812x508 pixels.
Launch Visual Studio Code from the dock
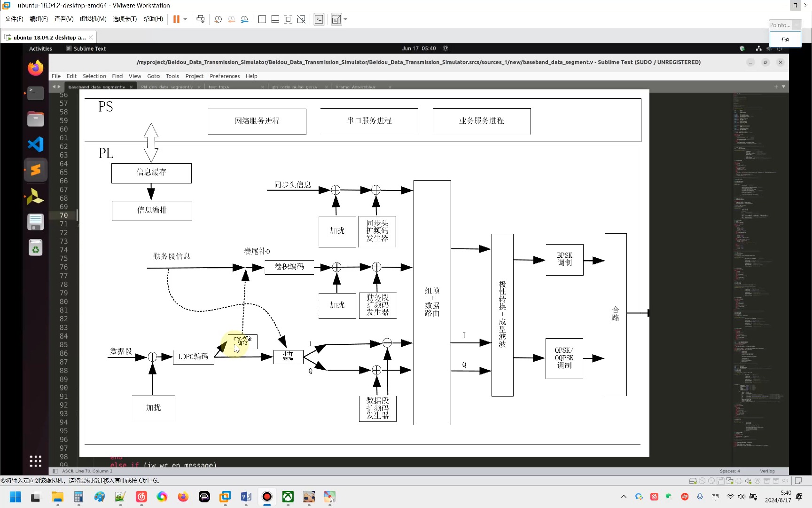click(36, 144)
